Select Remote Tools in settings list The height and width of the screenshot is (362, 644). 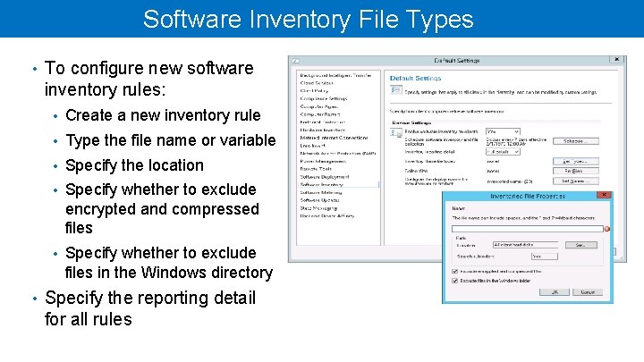point(316,169)
